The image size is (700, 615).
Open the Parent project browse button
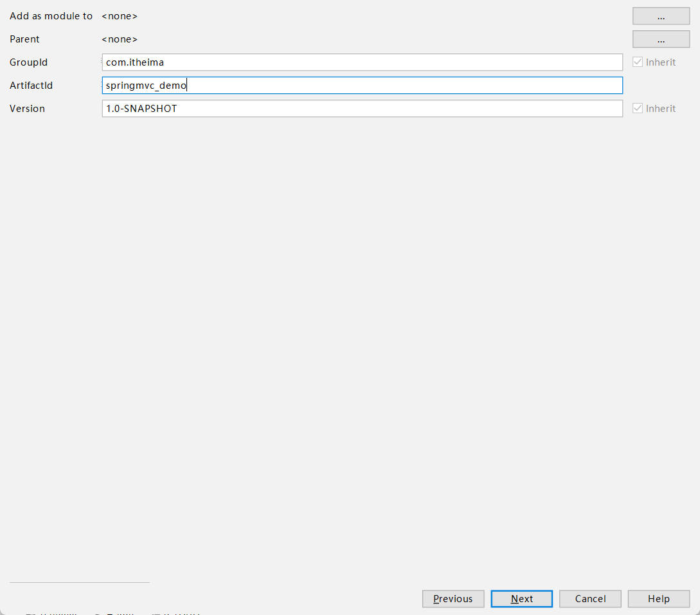(661, 39)
